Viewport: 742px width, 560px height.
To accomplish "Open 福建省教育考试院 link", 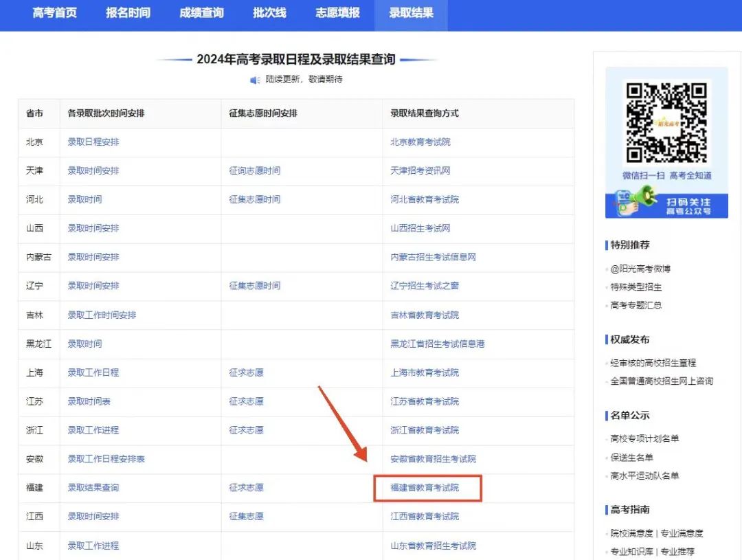I will 425,488.
